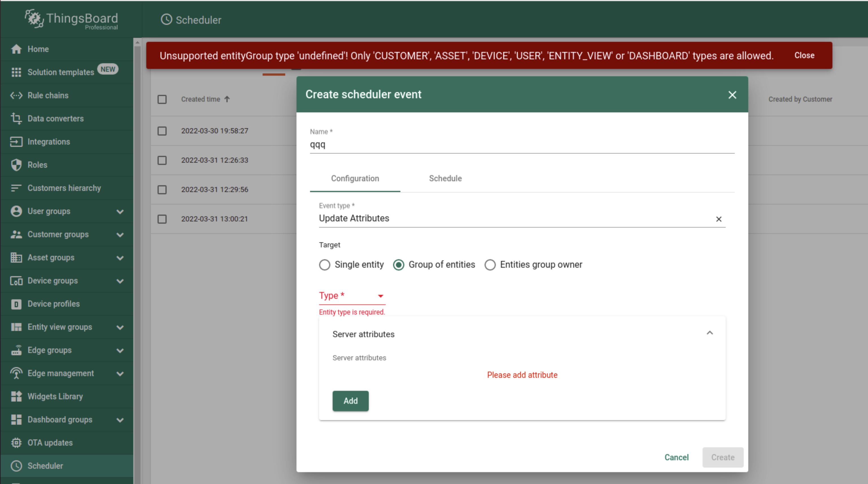Screen dimensions: 868x484
Task: Select the Single entity radio button
Action: pyautogui.click(x=324, y=265)
